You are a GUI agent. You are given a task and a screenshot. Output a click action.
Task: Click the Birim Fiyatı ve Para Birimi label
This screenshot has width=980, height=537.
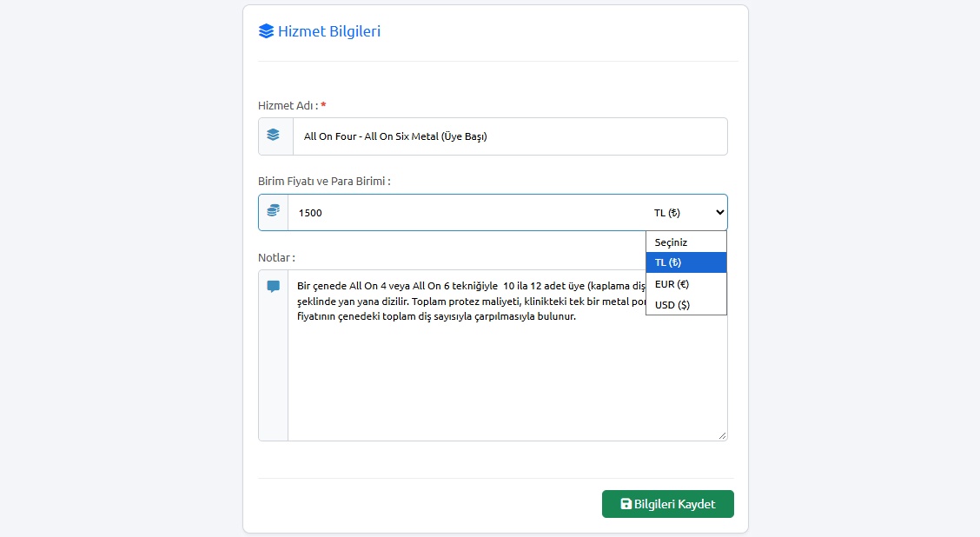(x=324, y=182)
